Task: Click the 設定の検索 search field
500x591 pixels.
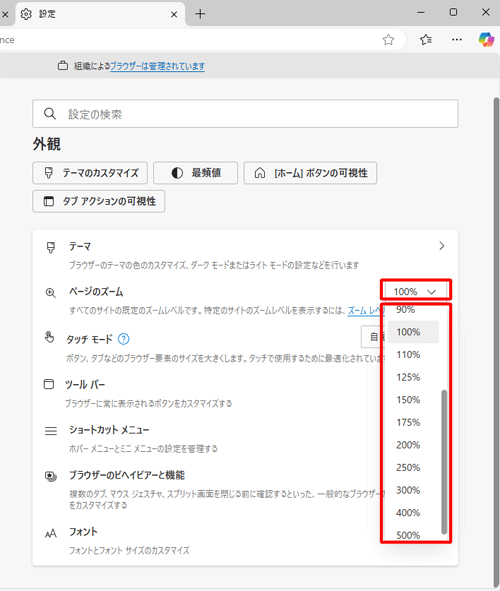Action: click(x=245, y=114)
